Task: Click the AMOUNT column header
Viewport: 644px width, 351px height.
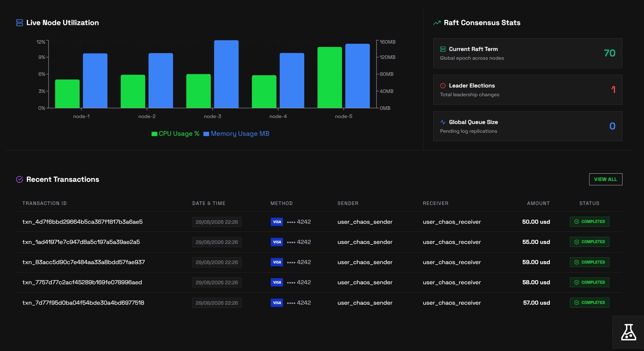Action: pyautogui.click(x=538, y=203)
